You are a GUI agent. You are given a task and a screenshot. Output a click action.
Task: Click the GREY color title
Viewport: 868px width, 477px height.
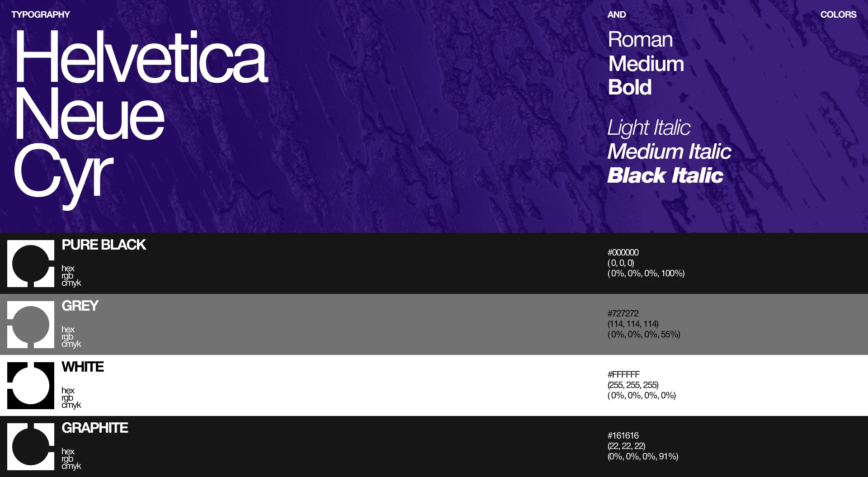coord(80,306)
